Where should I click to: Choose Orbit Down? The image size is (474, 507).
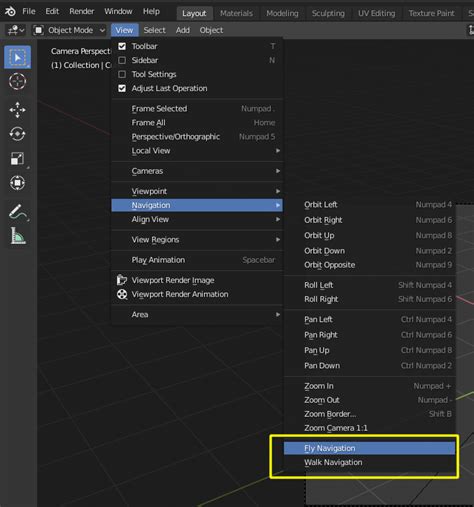tap(370, 251)
